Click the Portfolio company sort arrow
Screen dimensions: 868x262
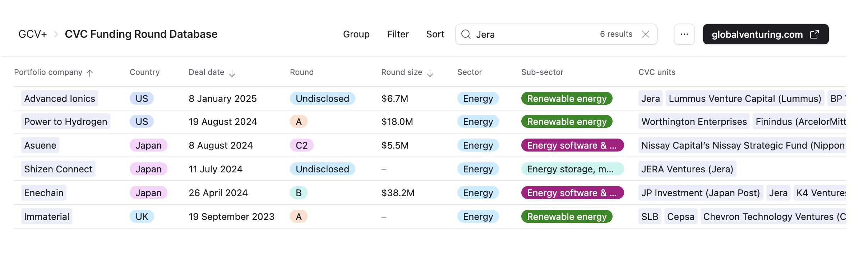pyautogui.click(x=90, y=73)
